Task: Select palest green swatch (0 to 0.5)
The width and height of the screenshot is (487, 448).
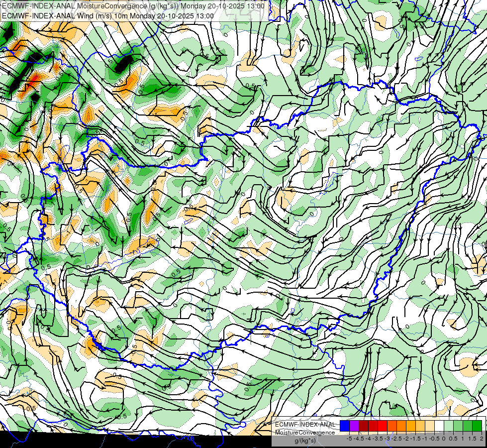Action: (x=449, y=426)
